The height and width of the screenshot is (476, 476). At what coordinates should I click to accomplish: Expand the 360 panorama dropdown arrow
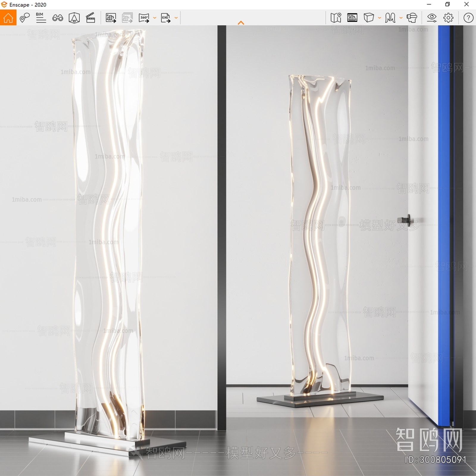pos(155,18)
